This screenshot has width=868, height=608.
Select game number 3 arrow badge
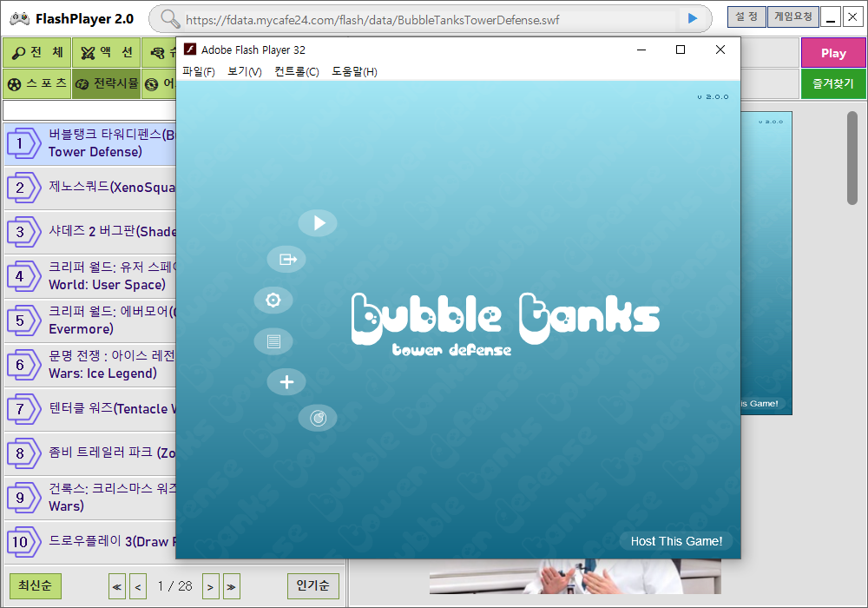tap(23, 232)
